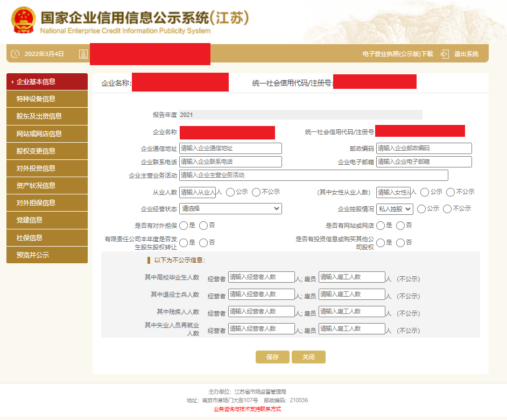507x420 pixels.
Task: Open the 企业经营状态 dropdown
Action: coord(230,208)
